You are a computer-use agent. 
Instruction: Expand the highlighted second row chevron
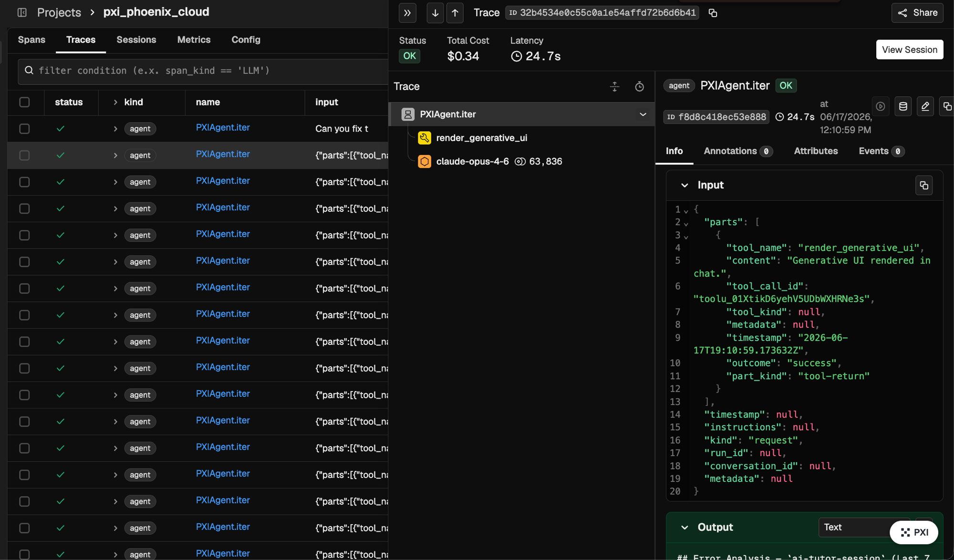tap(115, 156)
